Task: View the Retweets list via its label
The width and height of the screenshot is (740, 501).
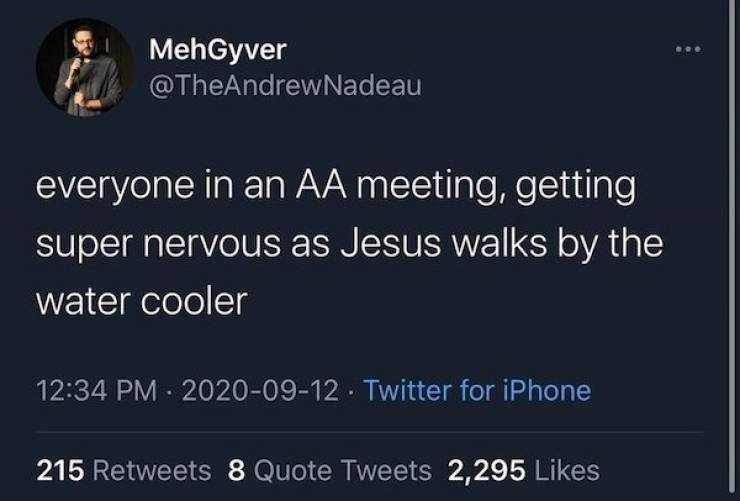Action: pyautogui.click(x=155, y=470)
